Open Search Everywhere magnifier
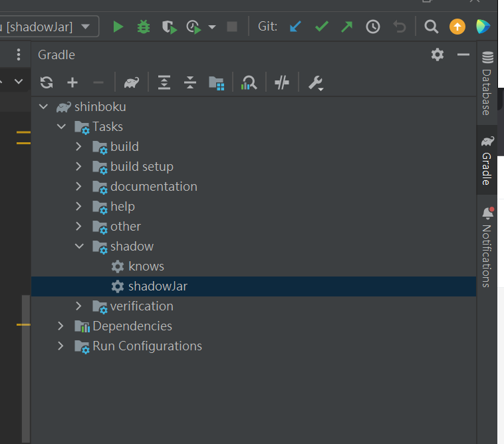Image resolution: width=504 pixels, height=444 pixels. (x=431, y=27)
